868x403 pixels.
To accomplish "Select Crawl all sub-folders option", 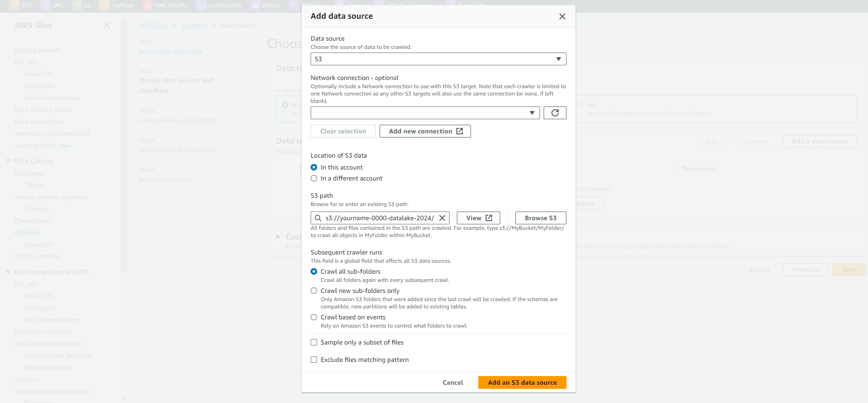I will pyautogui.click(x=314, y=271).
